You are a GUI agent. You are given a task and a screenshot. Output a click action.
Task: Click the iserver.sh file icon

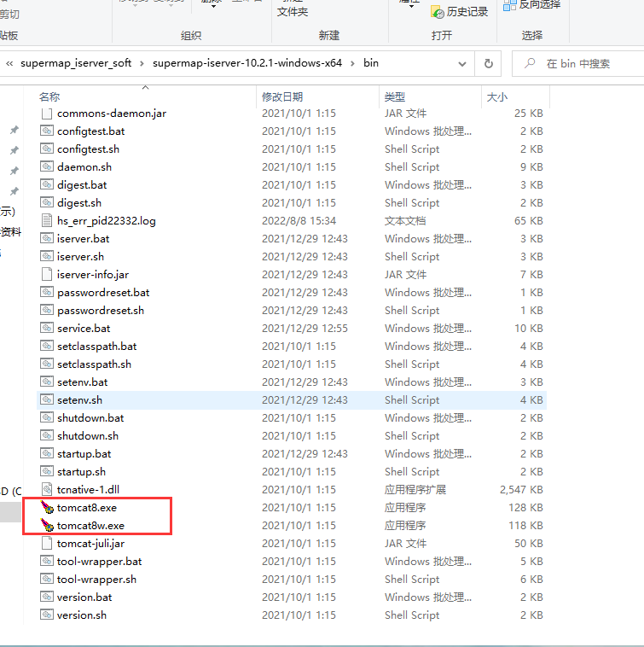point(47,257)
